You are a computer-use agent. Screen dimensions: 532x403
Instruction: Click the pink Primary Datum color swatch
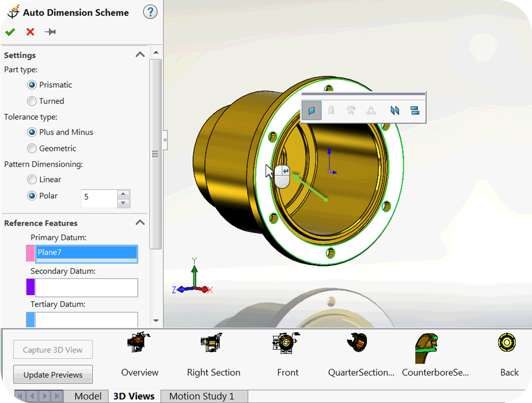click(30, 254)
